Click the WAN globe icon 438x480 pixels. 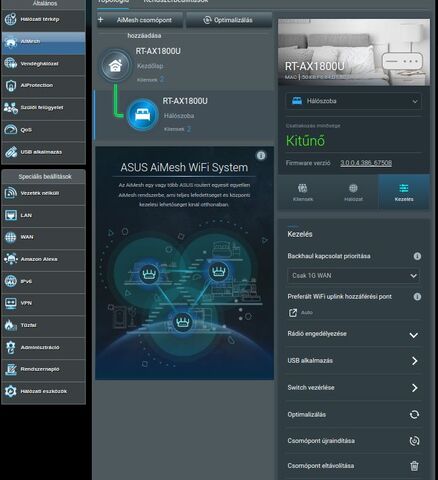[11, 237]
